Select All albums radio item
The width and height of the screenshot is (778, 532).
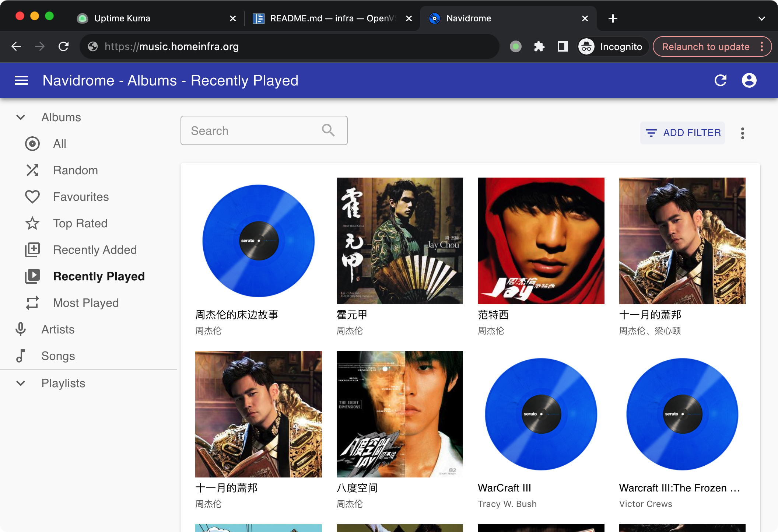click(32, 144)
